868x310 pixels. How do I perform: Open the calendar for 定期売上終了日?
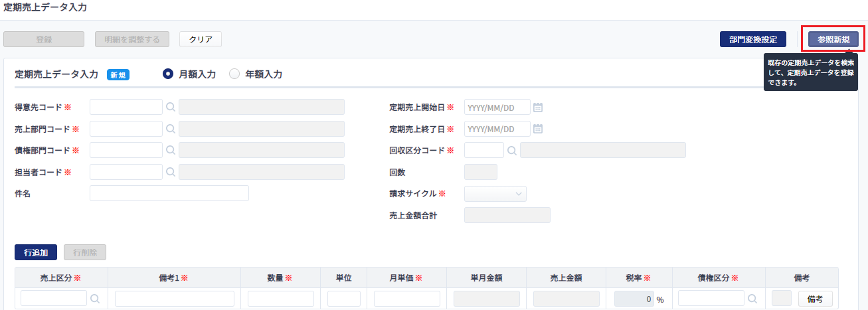[x=539, y=129]
